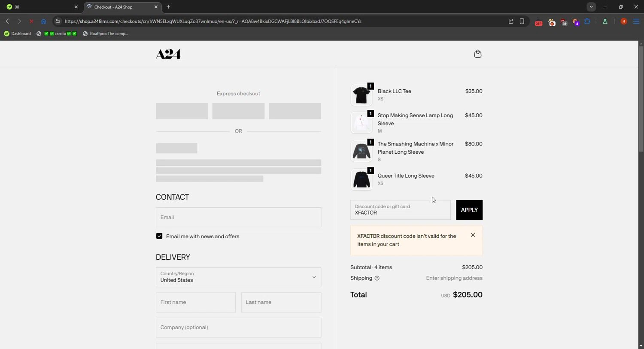644x349 pixels.
Task: Click the Queer Title Long Sleeve thumbnail
Action: tap(361, 179)
